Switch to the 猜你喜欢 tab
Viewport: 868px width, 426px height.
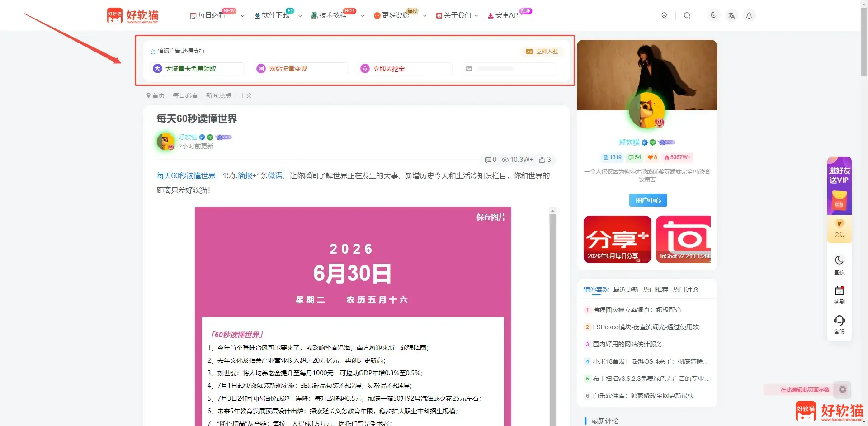(596, 289)
